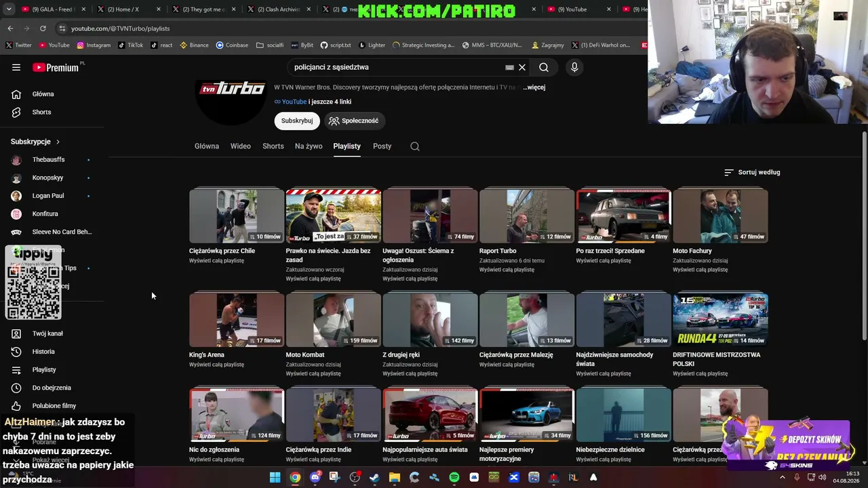Click the Subskrybuj button
Screen dimensions: 868x488
pyautogui.click(x=297, y=121)
